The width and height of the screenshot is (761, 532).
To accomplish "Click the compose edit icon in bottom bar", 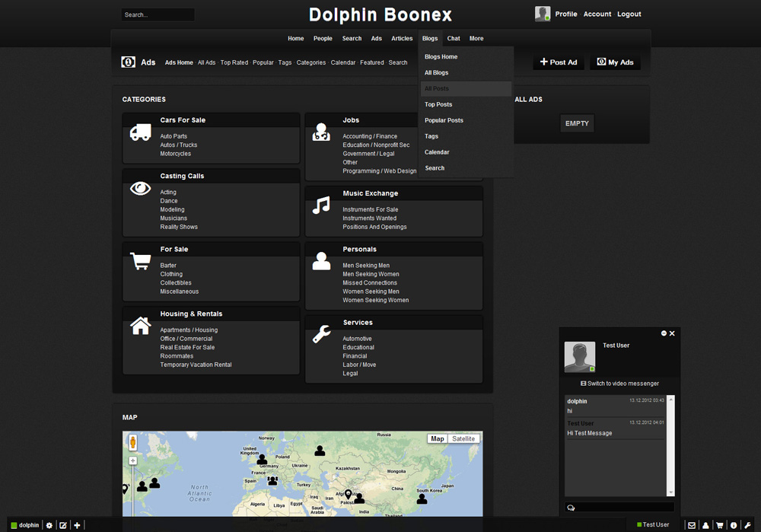I will pyautogui.click(x=63, y=525).
